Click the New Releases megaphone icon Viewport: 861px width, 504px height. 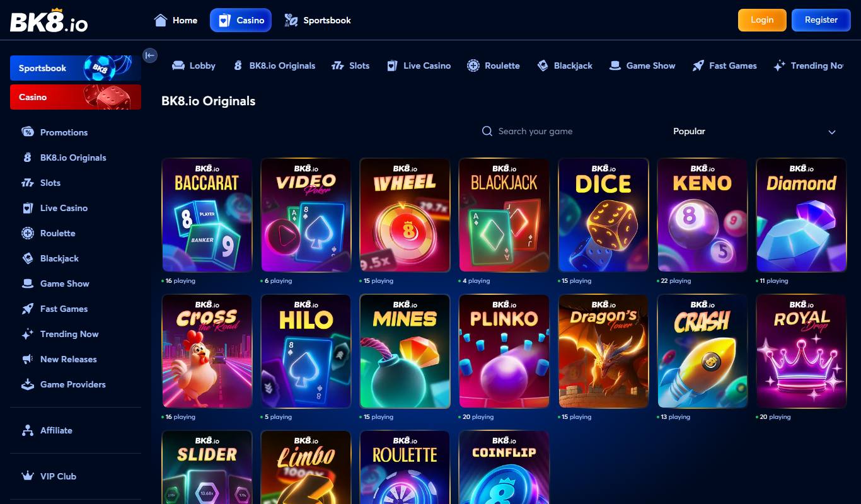click(28, 359)
